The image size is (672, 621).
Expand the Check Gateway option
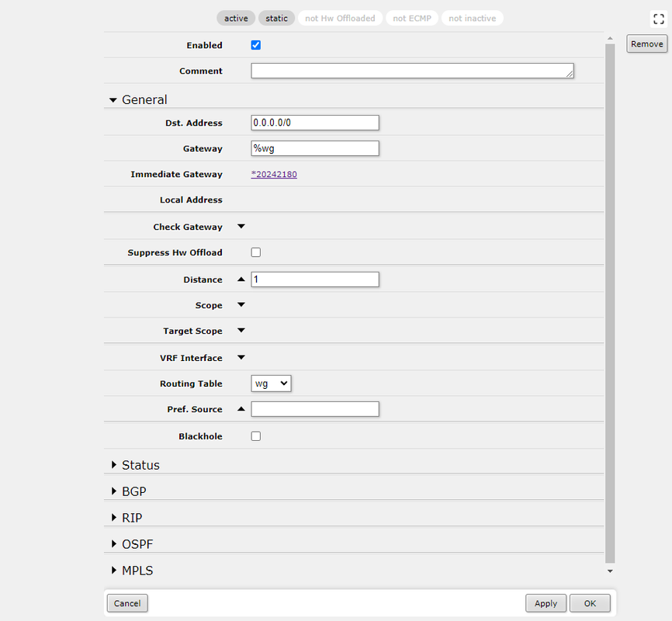point(241,227)
